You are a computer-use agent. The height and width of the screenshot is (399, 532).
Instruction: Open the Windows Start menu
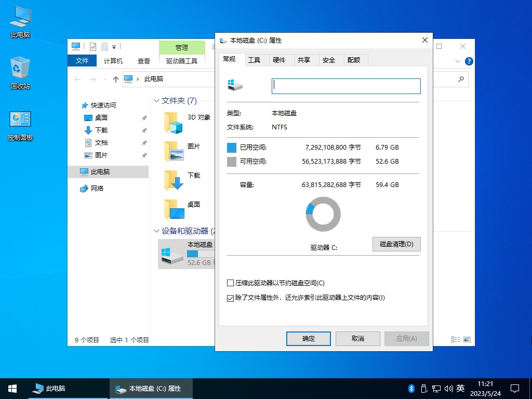[x=12, y=389]
